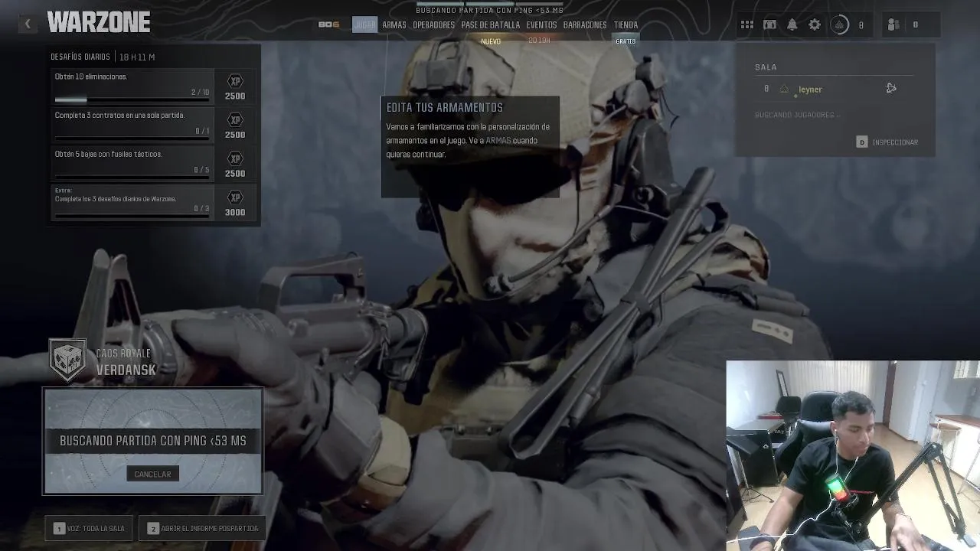Screen dimensions: 980x551
Task: Click the VERDANSK map mode title
Action: pos(126,370)
